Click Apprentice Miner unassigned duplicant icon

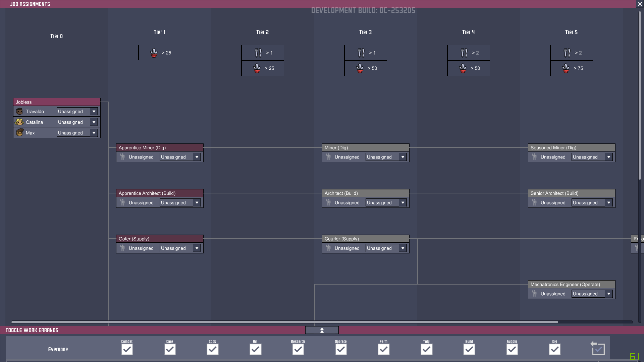(x=122, y=157)
